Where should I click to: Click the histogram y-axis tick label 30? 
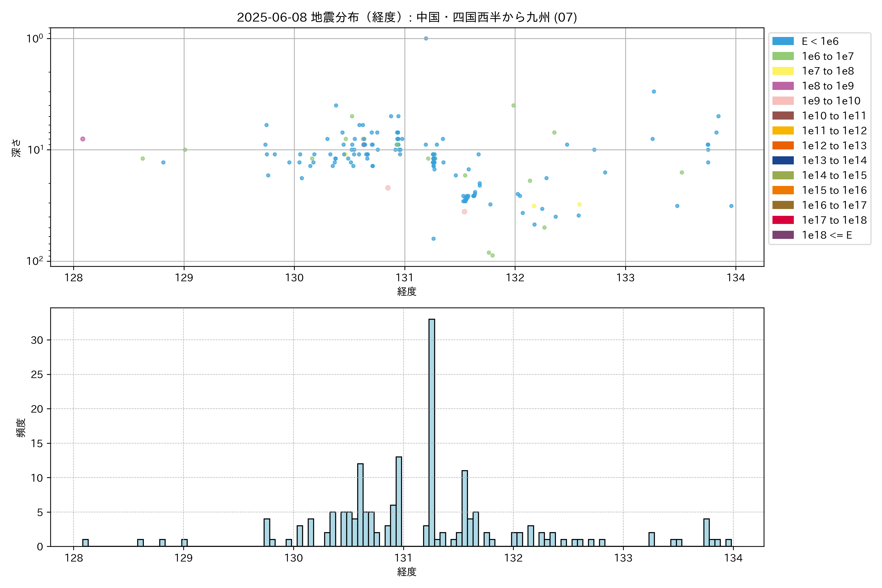point(37,340)
